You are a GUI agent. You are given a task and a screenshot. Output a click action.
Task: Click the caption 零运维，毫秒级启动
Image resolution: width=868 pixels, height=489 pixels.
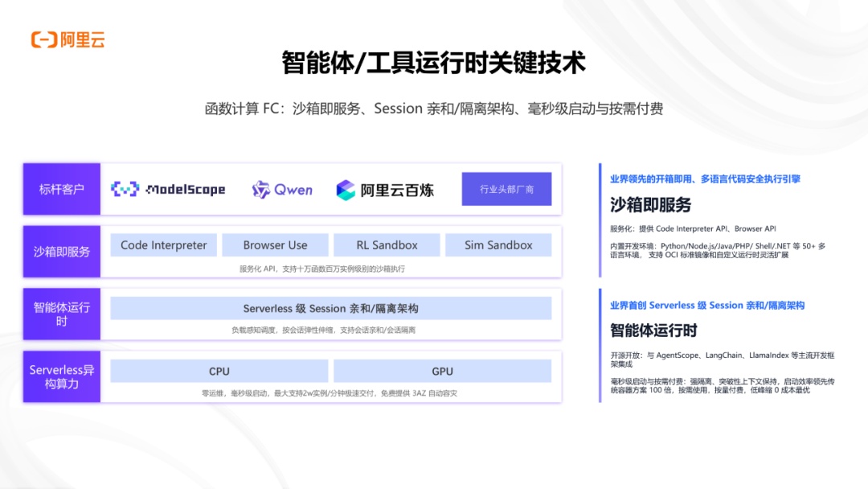(330, 393)
